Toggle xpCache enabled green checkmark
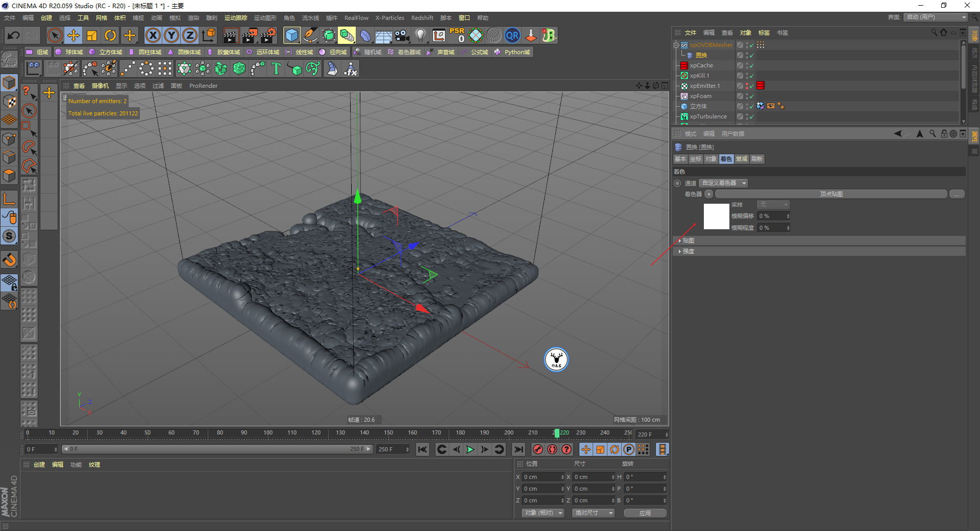 (751, 65)
